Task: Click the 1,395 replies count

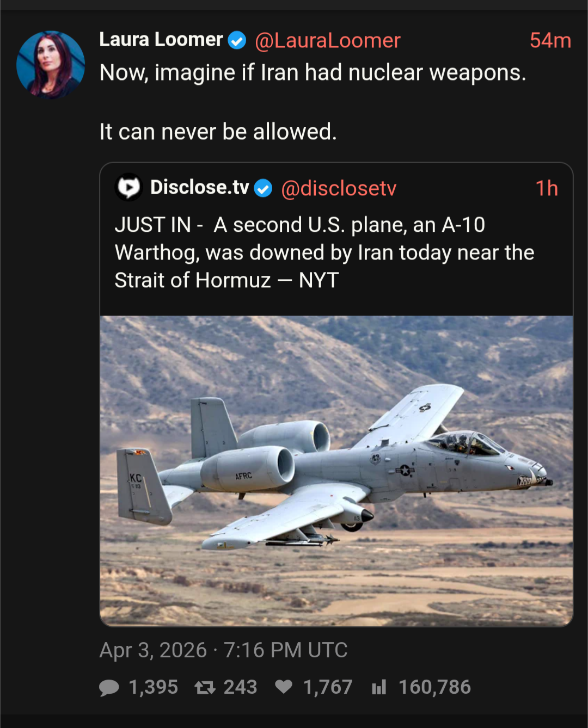Action: tap(153, 687)
